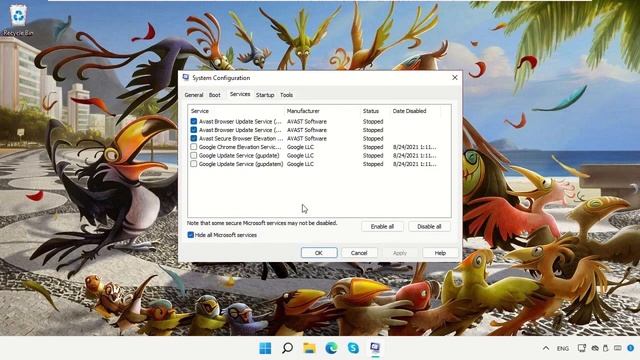
Task: Click date disabled of gupdate row
Action: click(415, 156)
